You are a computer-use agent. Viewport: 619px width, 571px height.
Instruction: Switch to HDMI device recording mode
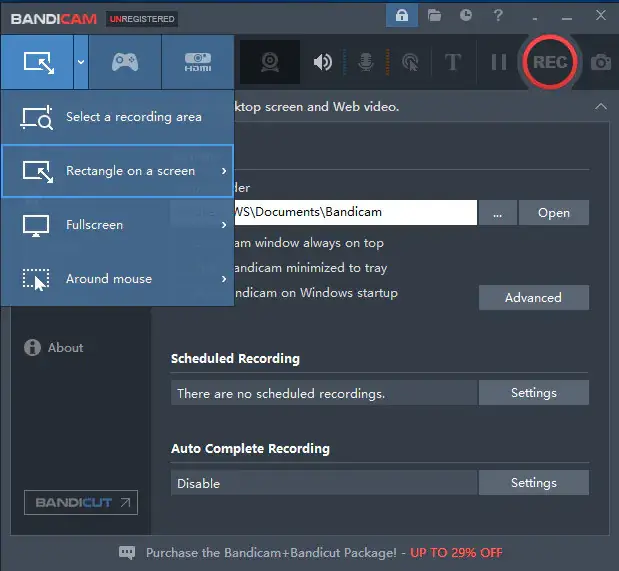click(198, 62)
